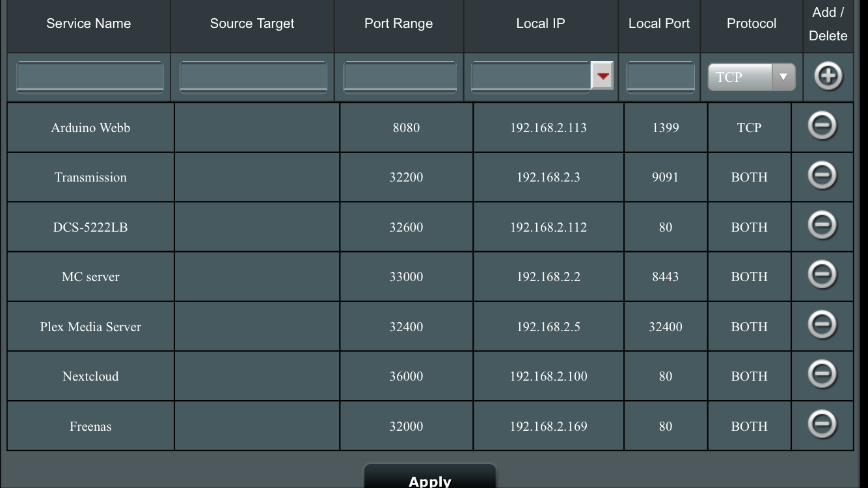The height and width of the screenshot is (488, 868).
Task: Click port range 32000
Action: tap(406, 426)
